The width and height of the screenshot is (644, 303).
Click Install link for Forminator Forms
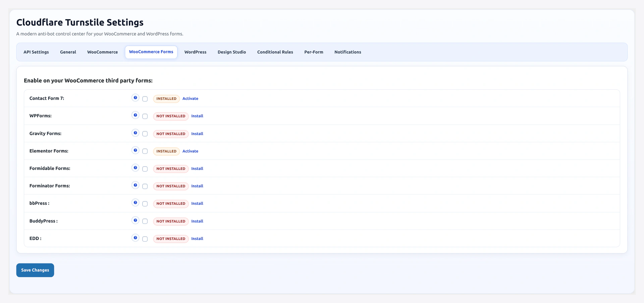point(197,186)
